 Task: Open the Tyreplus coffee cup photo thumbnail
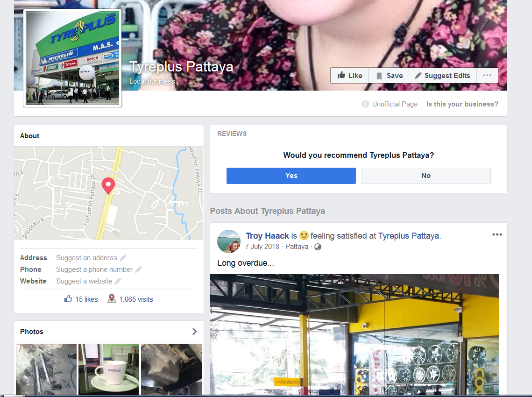tap(109, 369)
